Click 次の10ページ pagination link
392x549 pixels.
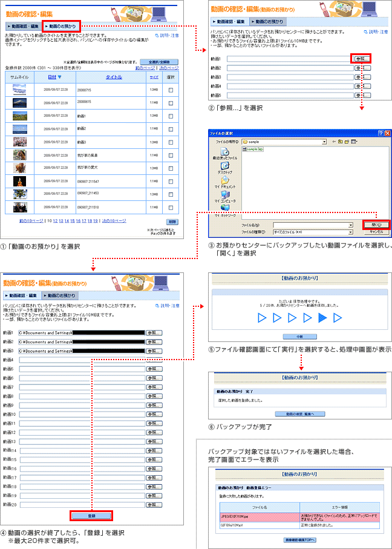point(114,221)
